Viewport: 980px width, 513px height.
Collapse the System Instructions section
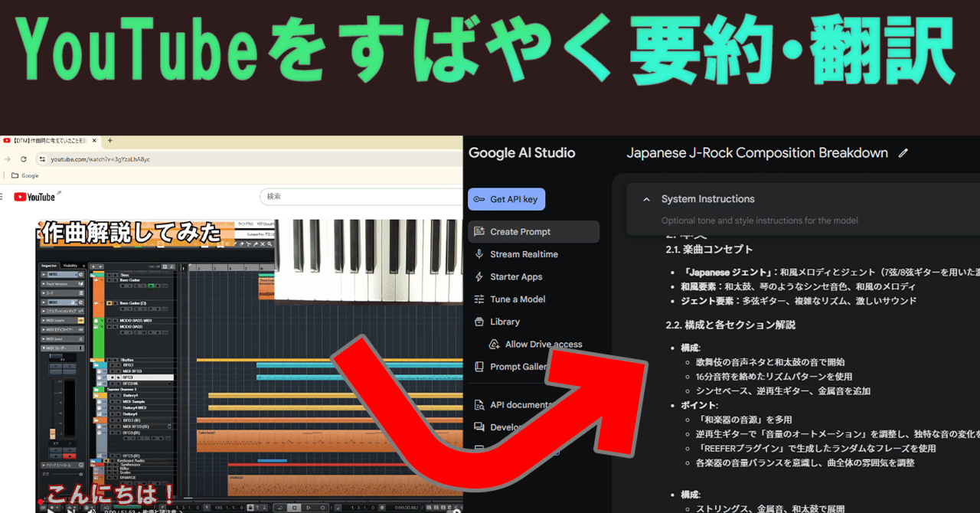(644, 199)
